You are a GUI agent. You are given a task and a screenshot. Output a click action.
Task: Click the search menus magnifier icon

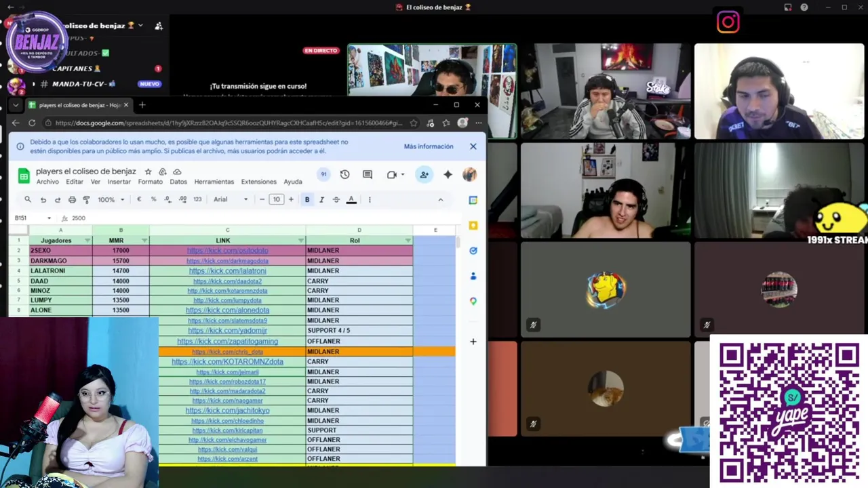pyautogui.click(x=28, y=199)
